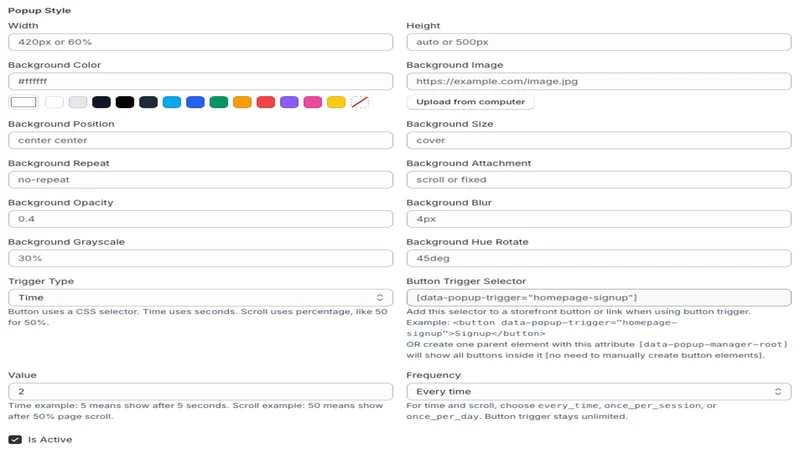Focus the Background Blur field
Viewport: 800px width, 450px height.
[598, 219]
